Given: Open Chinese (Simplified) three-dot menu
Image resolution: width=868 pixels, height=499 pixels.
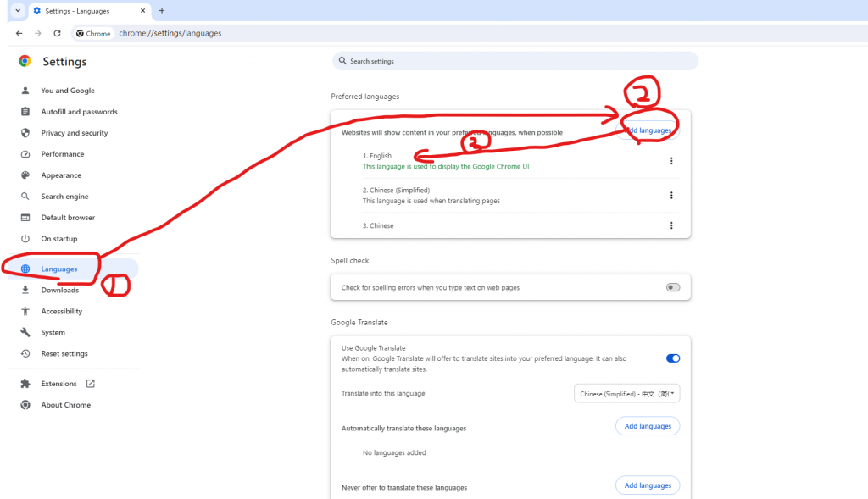Looking at the screenshot, I should point(671,196).
